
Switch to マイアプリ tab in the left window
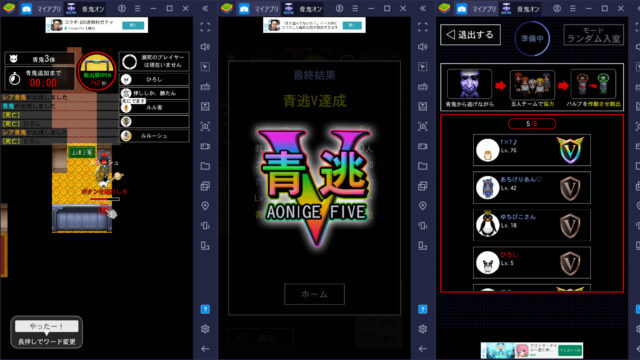tap(41, 9)
